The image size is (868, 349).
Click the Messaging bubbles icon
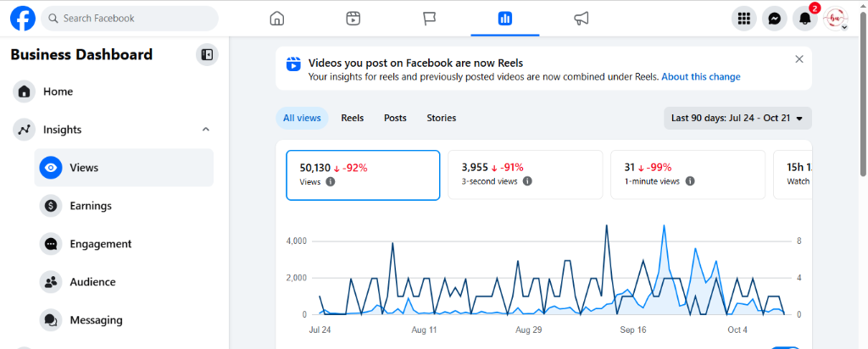coord(51,320)
